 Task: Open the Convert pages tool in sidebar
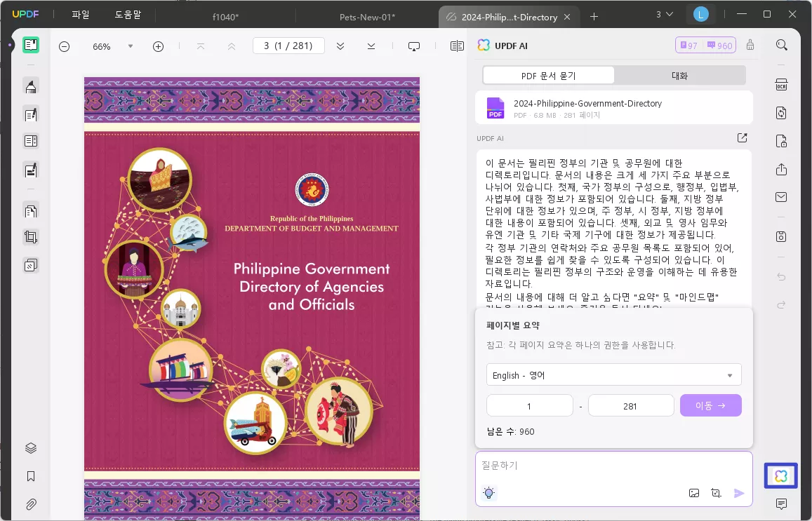(x=31, y=210)
